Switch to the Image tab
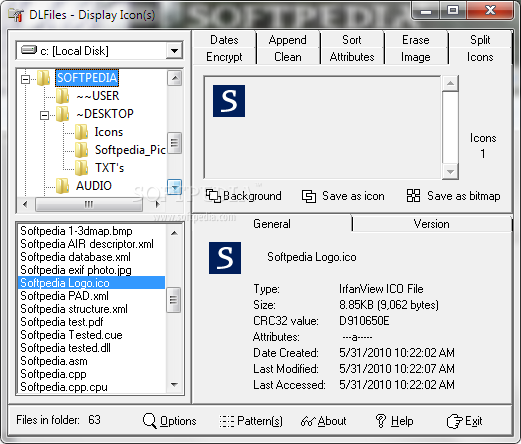521x444 pixels. point(416,57)
